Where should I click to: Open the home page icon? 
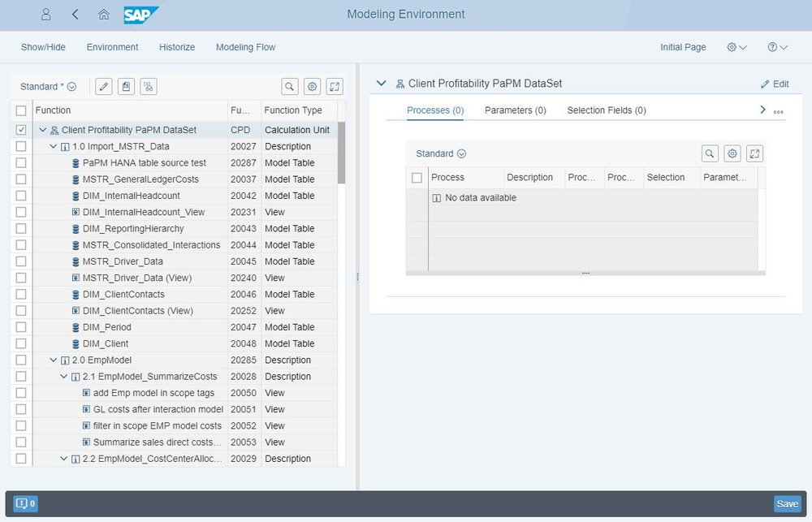(x=104, y=14)
